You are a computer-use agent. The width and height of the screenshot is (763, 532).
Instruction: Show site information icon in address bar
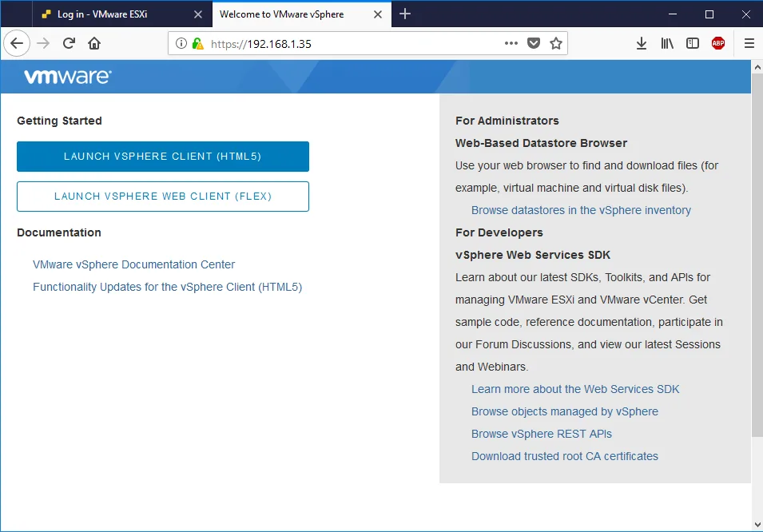click(181, 43)
